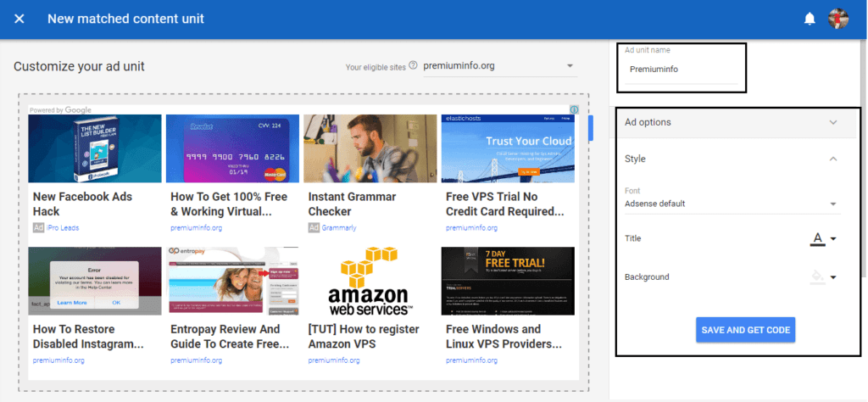
Task: Open the Revolut card thumbnail
Action: click(x=232, y=148)
